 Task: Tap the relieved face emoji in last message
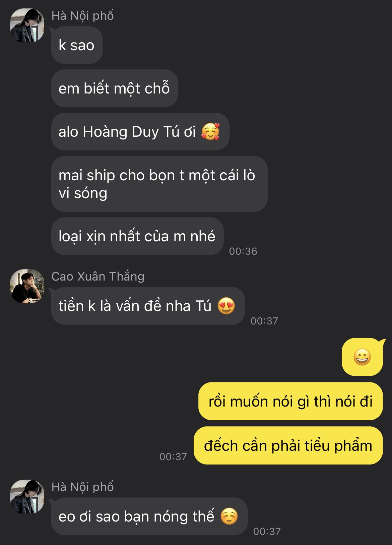[x=229, y=516]
